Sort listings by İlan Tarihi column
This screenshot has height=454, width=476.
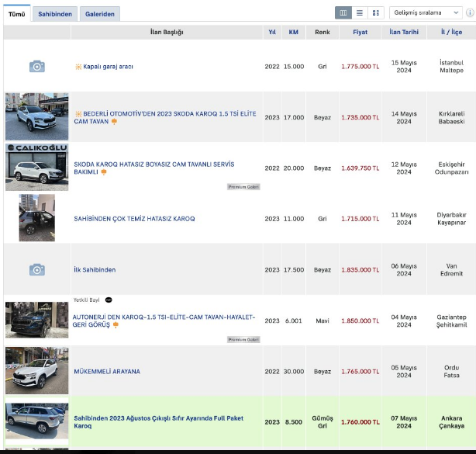click(403, 32)
